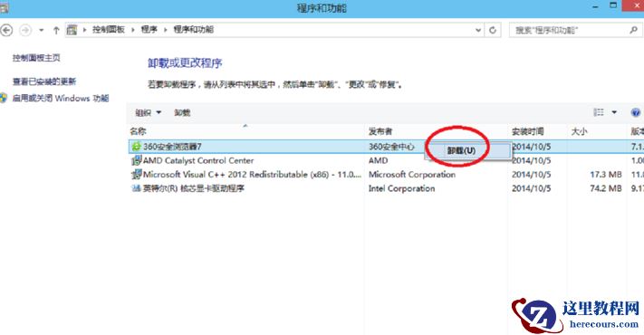The width and height of the screenshot is (644, 335).
Task: Sort by 安装时间 column header
Action: (528, 131)
